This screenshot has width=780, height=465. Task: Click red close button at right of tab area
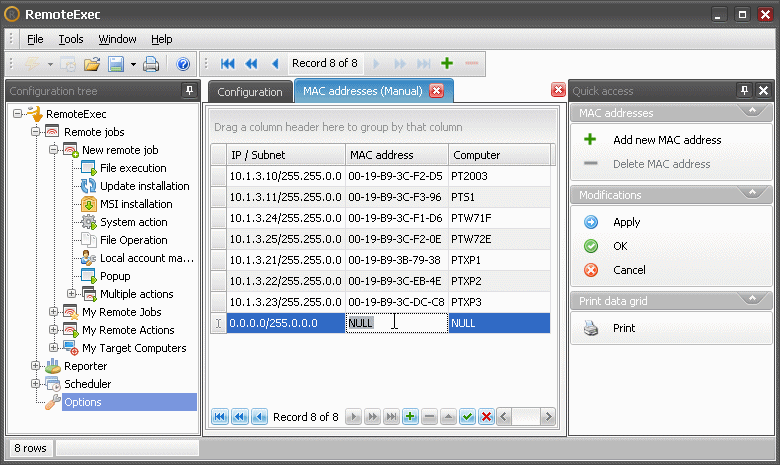click(x=558, y=90)
